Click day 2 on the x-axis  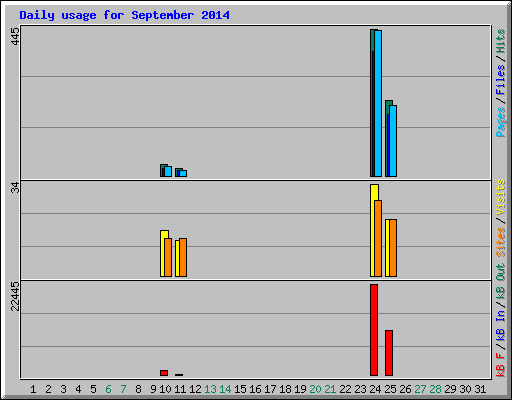point(48,389)
